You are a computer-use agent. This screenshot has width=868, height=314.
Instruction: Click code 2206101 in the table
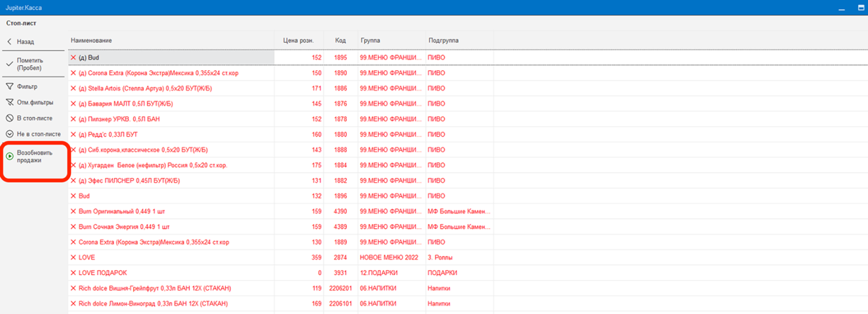341,303
